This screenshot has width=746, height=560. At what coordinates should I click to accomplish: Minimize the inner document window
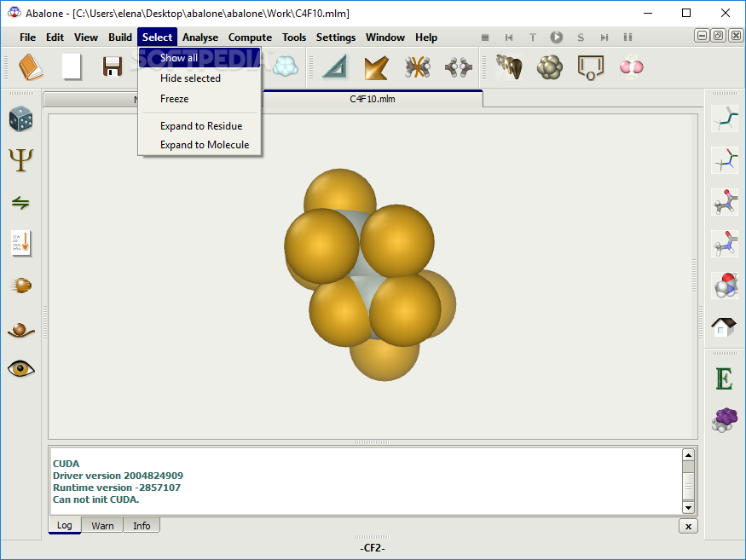click(702, 36)
